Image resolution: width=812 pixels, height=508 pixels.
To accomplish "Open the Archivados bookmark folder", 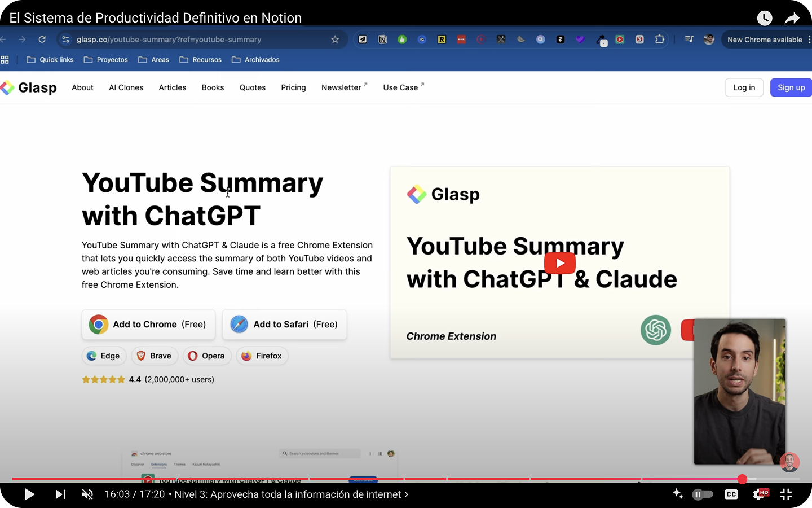I will click(255, 60).
